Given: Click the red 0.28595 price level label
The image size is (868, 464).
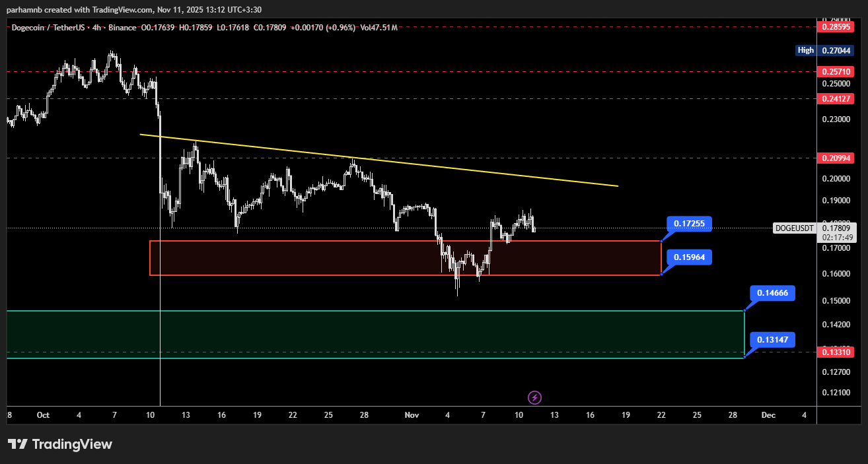Looking at the screenshot, I should (836, 27).
